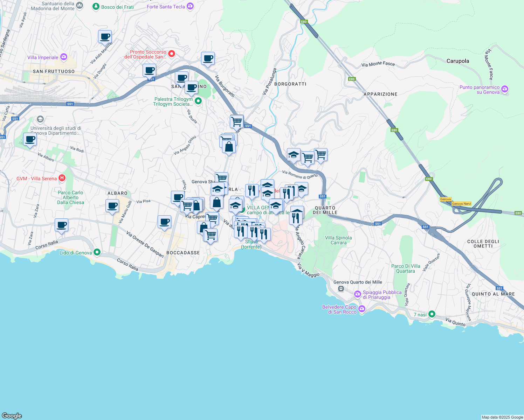Select the coffee marker above Corso Italia
Image resolution: width=524 pixels, height=420 pixels.
tap(62, 225)
